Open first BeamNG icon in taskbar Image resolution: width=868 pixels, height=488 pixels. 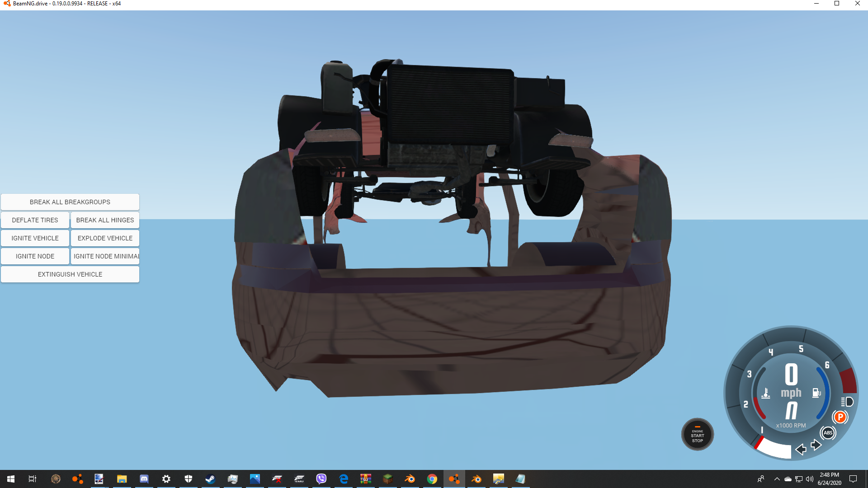(x=78, y=479)
